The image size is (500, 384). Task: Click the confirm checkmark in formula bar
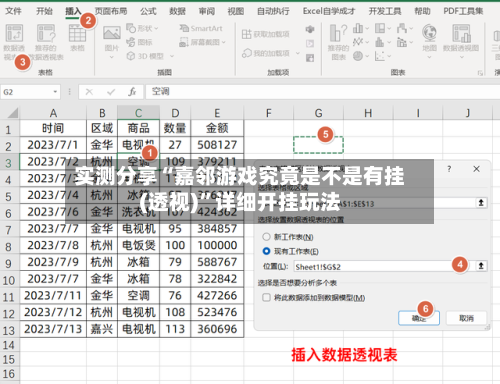[x=111, y=92]
